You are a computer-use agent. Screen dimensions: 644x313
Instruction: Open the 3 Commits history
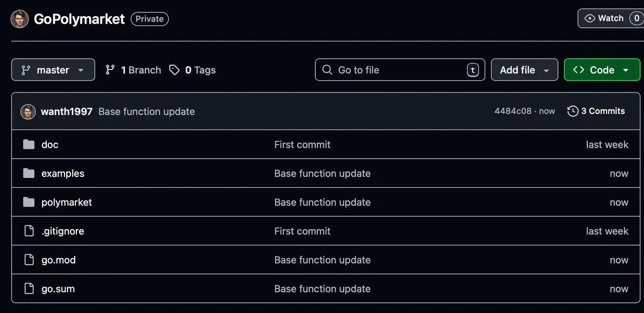tap(596, 111)
